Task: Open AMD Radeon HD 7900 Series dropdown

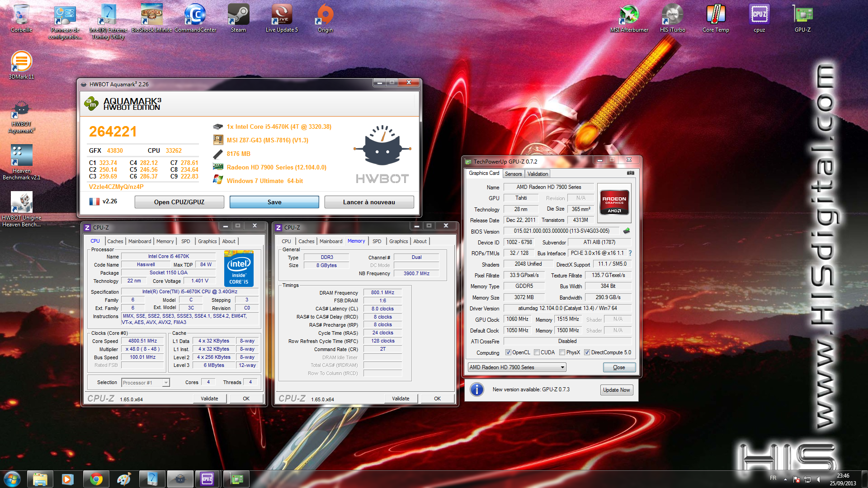Action: coord(517,367)
